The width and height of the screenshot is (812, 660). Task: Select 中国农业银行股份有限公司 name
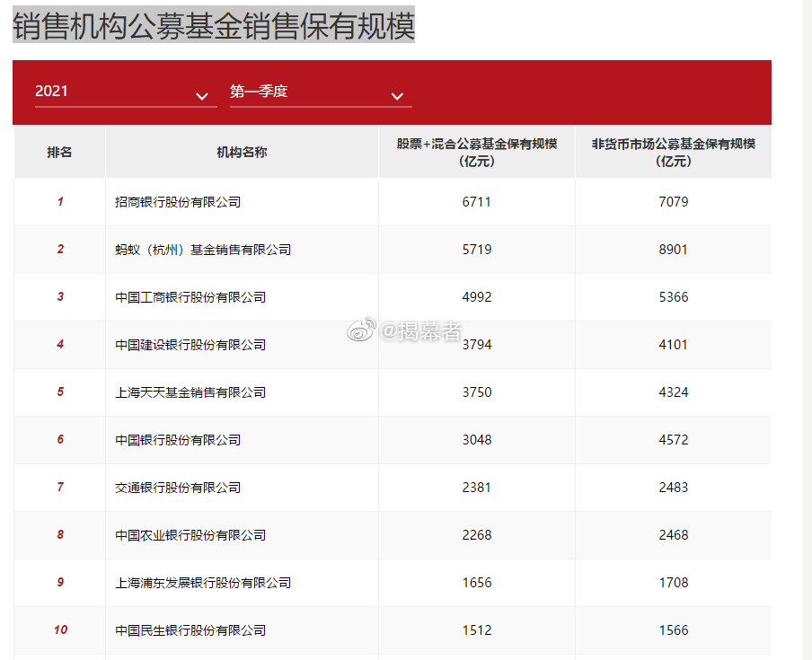click(x=190, y=535)
